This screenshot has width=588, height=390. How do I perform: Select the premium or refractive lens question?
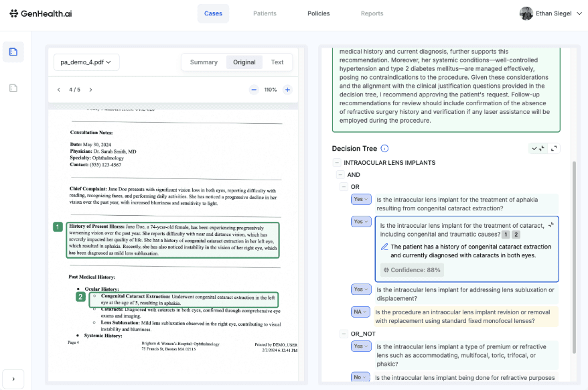(466, 355)
